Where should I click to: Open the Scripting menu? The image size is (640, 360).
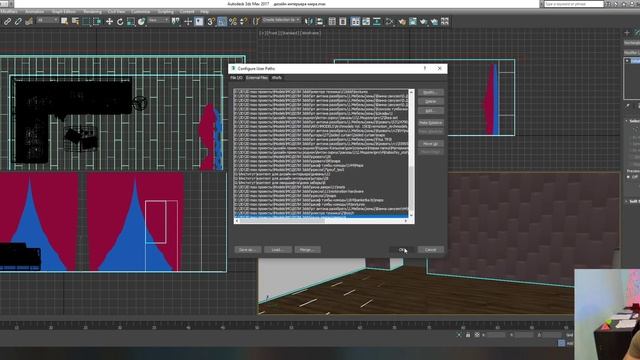coord(165,11)
